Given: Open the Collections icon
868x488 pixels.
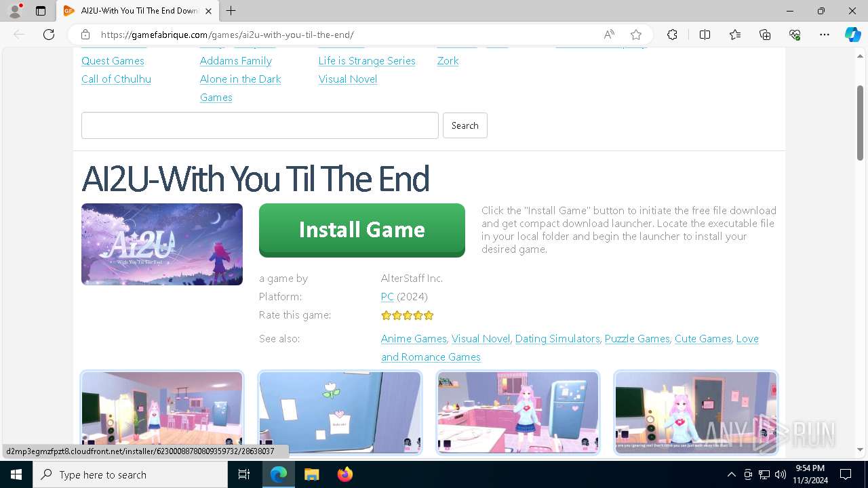Looking at the screenshot, I should click(765, 35).
